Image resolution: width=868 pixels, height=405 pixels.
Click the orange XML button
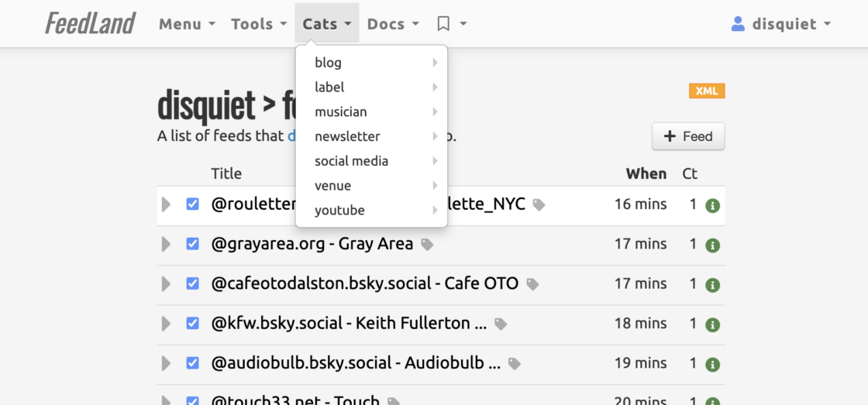pyautogui.click(x=707, y=91)
